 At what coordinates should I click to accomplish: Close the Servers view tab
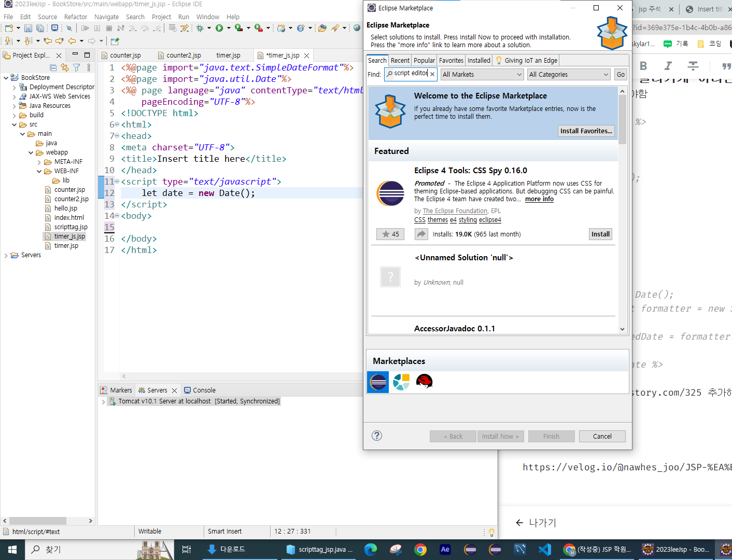pyautogui.click(x=174, y=390)
